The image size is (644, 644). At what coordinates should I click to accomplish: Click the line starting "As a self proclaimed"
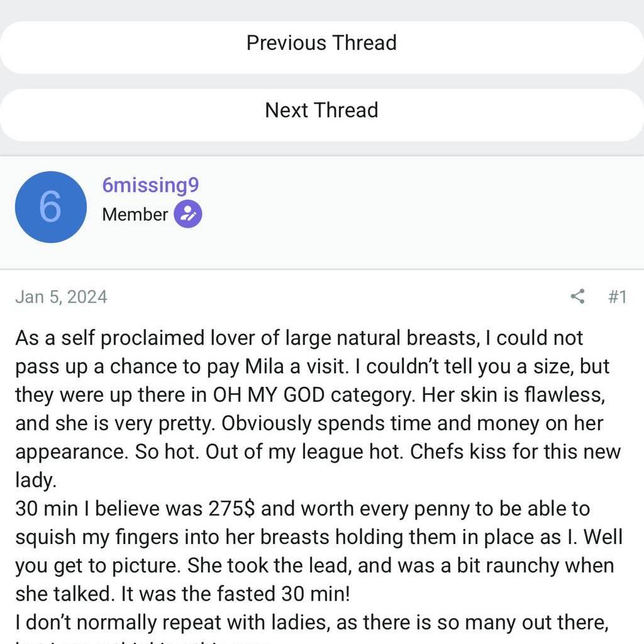click(299, 338)
